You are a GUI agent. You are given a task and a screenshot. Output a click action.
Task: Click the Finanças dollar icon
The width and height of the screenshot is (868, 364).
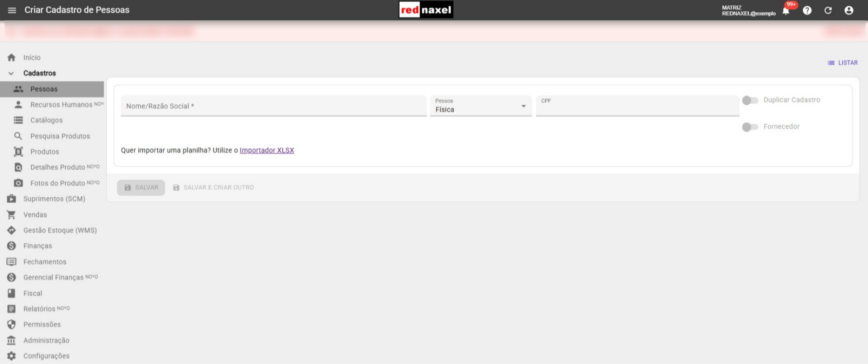tap(11, 246)
